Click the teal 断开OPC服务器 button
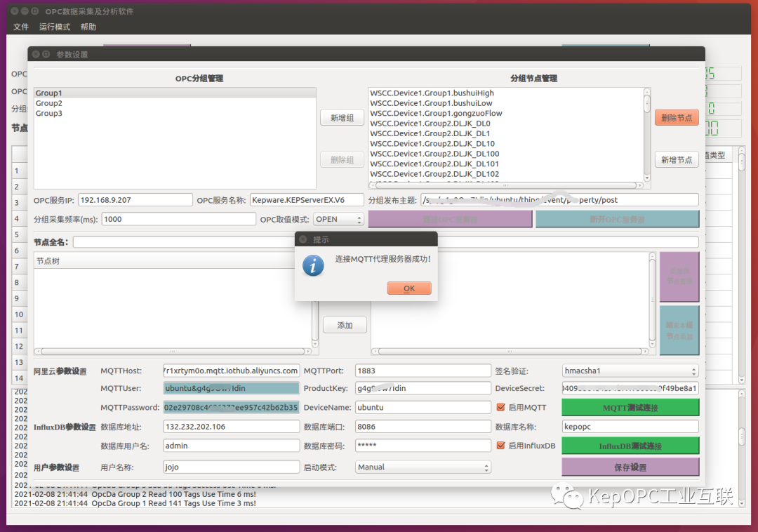This screenshot has width=758, height=532. click(618, 220)
